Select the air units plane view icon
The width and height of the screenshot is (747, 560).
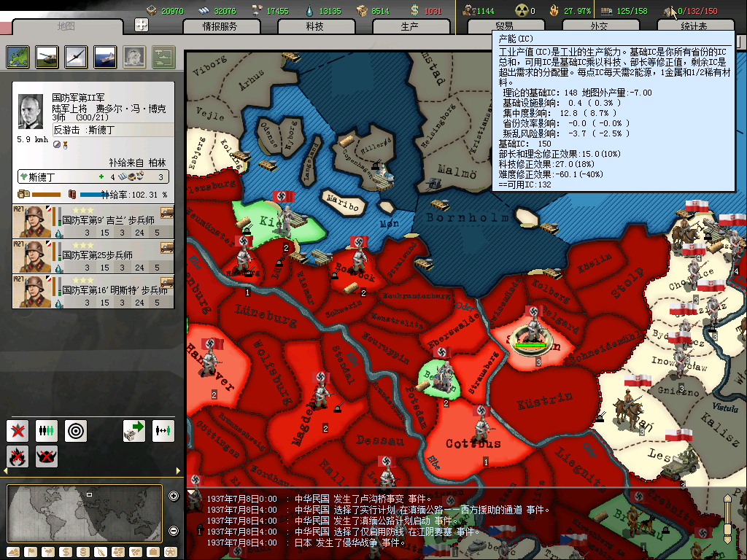pos(76,57)
